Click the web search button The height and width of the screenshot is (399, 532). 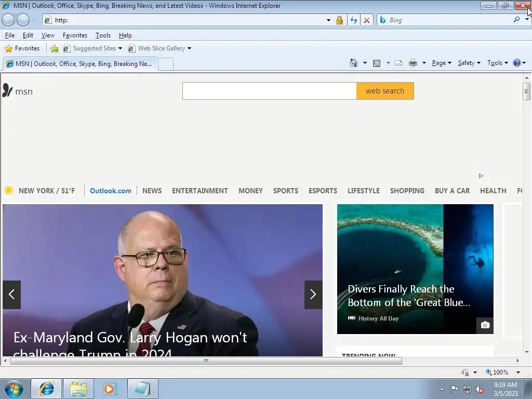tap(385, 91)
